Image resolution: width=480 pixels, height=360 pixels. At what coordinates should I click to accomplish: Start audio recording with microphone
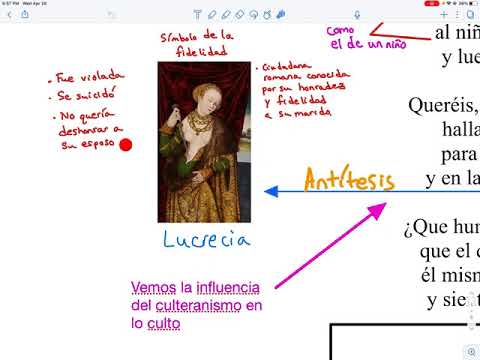click(x=357, y=15)
